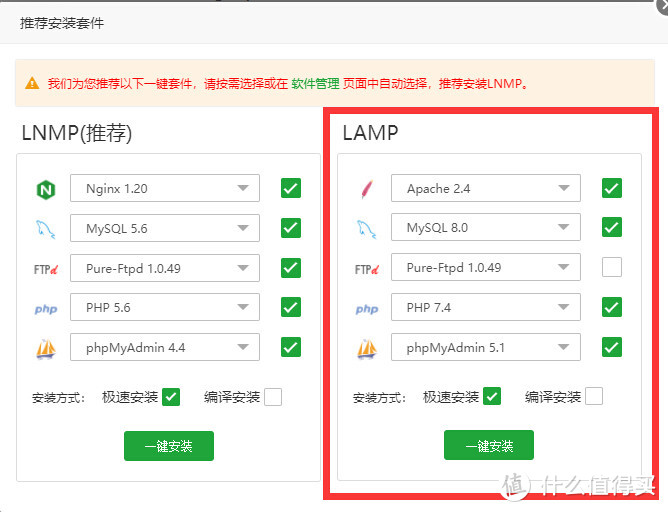Open the MySQL 5.6 version dropdown
This screenshot has height=512, width=668.
point(165,228)
